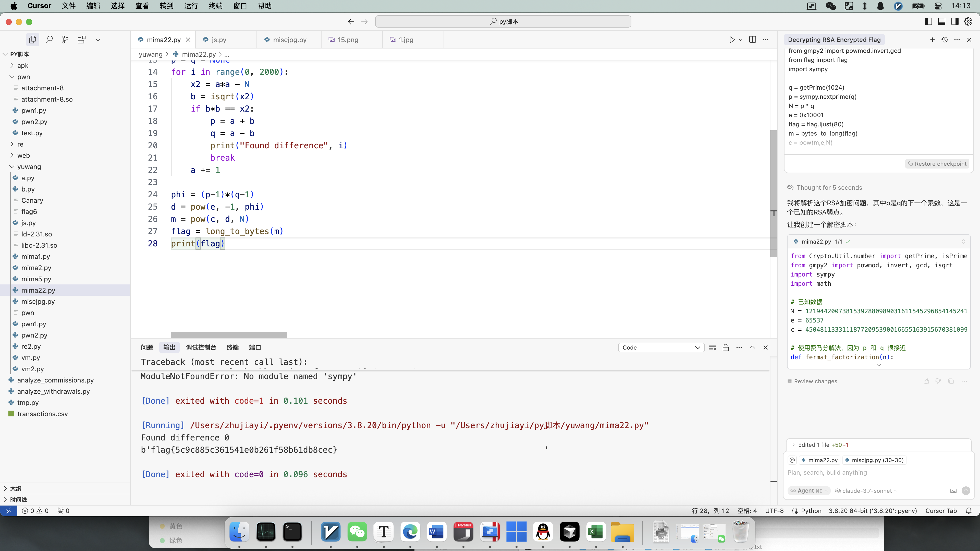Open the Explorer files view icon
Screen dimensions: 980x551
pos(33,40)
